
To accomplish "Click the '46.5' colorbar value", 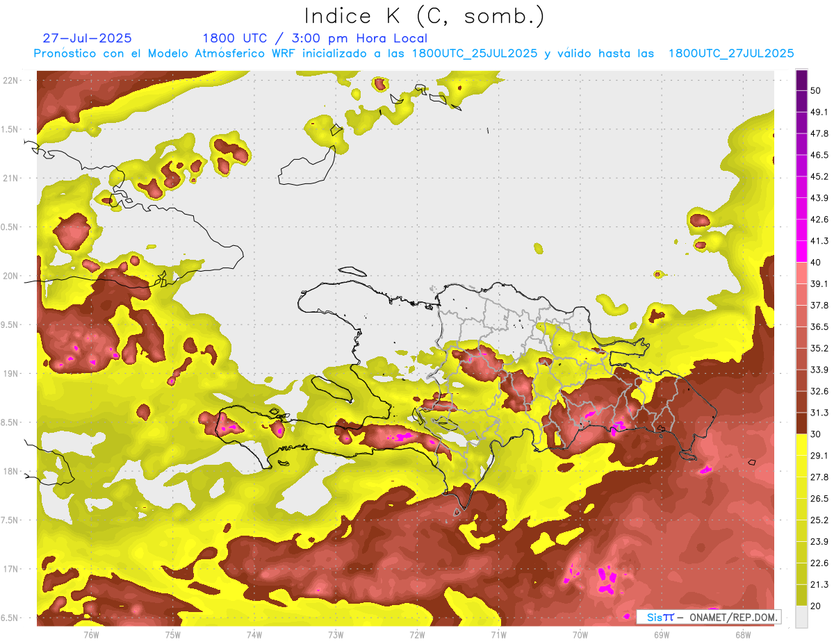I will pos(819,155).
